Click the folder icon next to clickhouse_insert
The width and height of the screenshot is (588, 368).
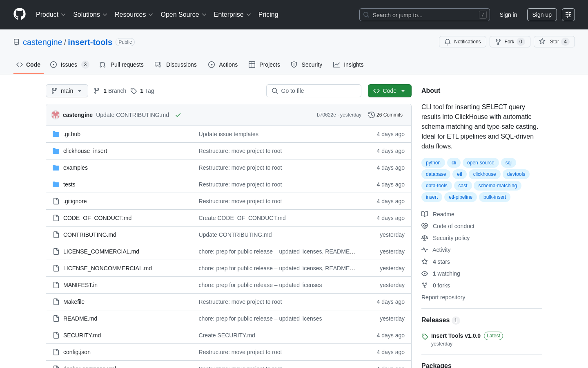[56, 151]
